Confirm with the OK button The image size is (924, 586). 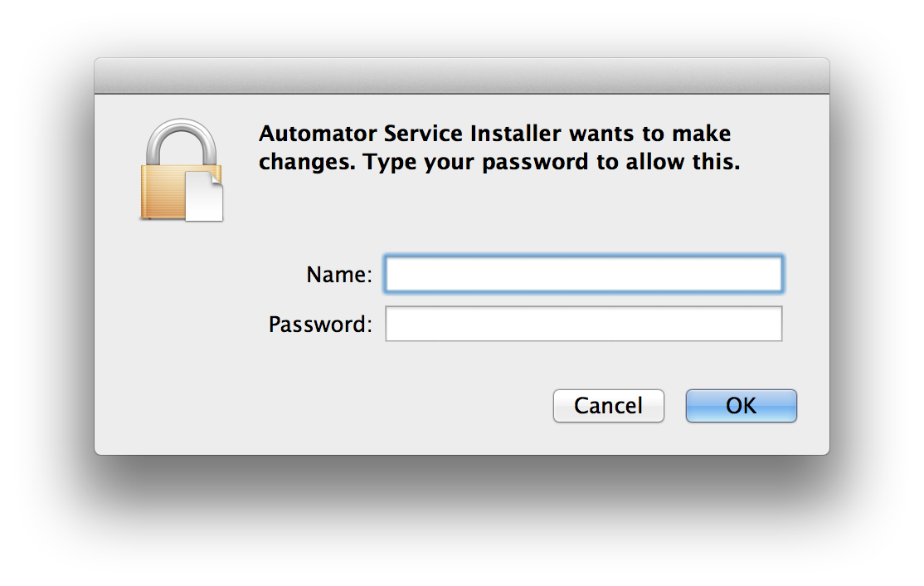[741, 406]
